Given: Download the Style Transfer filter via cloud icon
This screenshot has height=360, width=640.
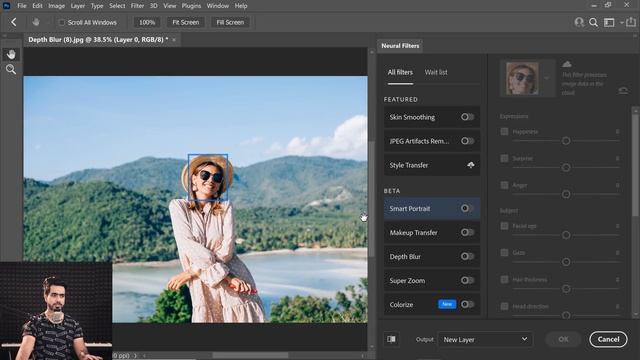Looking at the screenshot, I should (x=471, y=165).
